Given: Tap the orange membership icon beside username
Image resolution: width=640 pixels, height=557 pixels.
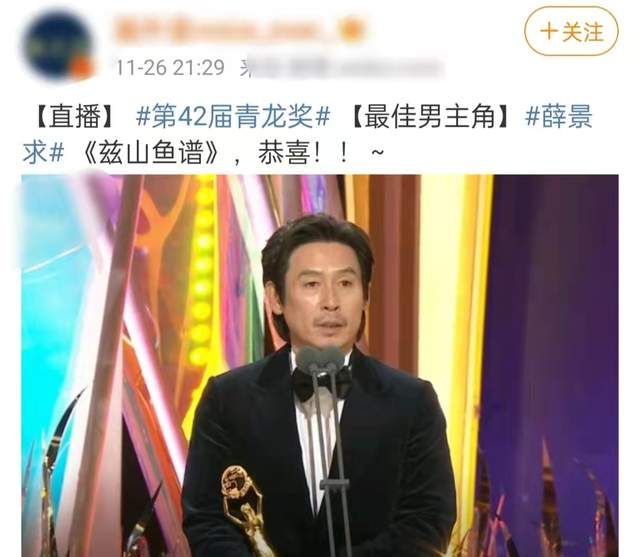Looking at the screenshot, I should point(351,29).
